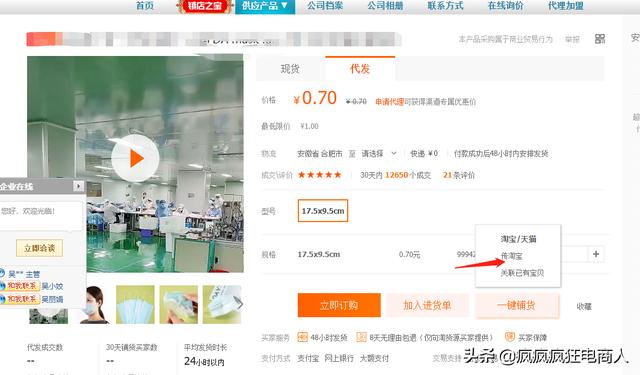Choose 关联已有宝贝 in the popup menu
This screenshot has height=375, width=640.
522,273
